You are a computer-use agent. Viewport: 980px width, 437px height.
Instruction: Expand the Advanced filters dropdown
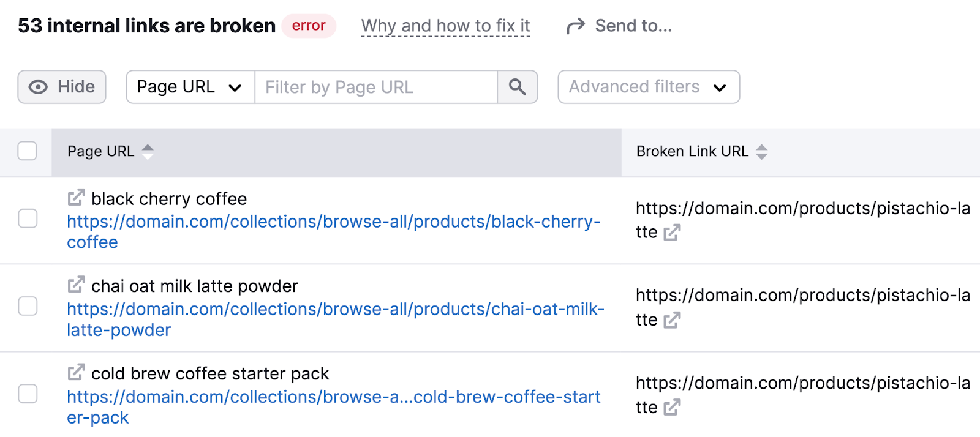tap(647, 87)
